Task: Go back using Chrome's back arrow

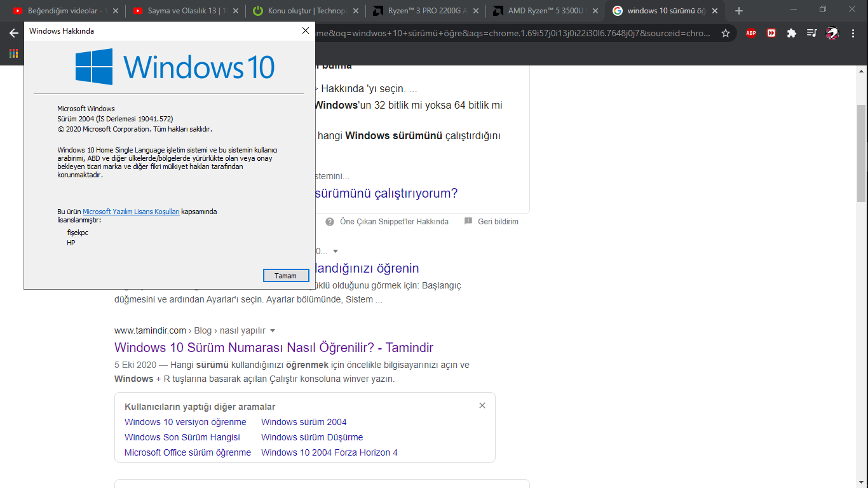Action: (x=14, y=33)
